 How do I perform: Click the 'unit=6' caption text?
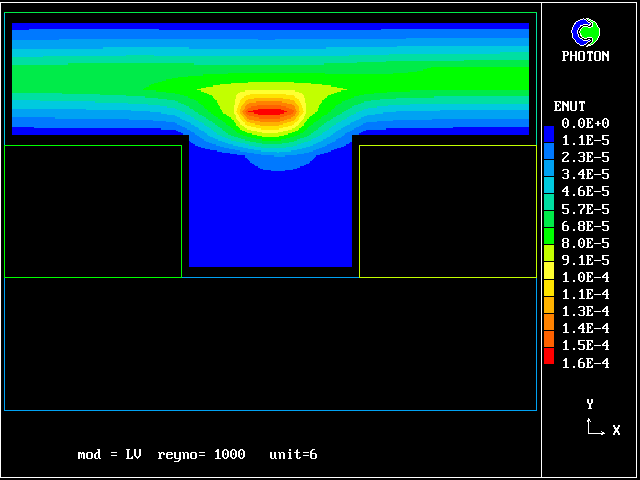click(x=293, y=455)
